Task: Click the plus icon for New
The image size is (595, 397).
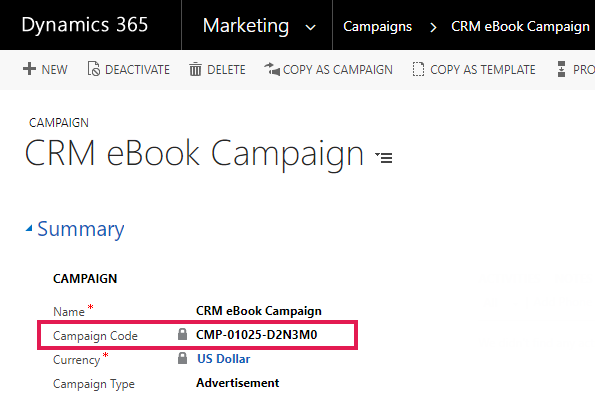Action: tap(29, 69)
